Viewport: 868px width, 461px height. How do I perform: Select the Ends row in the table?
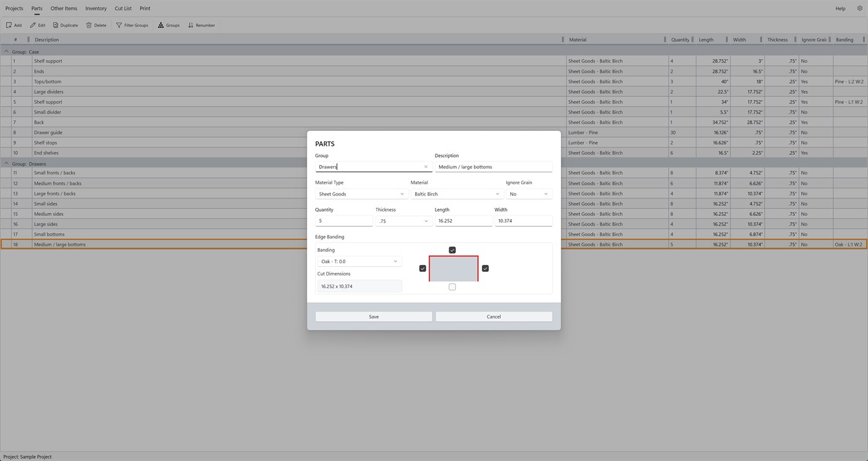click(434, 71)
